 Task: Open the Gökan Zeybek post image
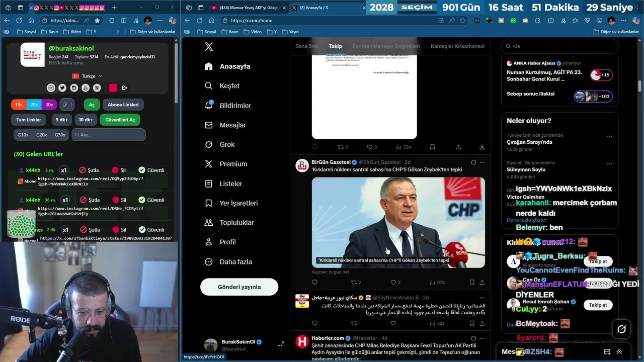pos(398,223)
